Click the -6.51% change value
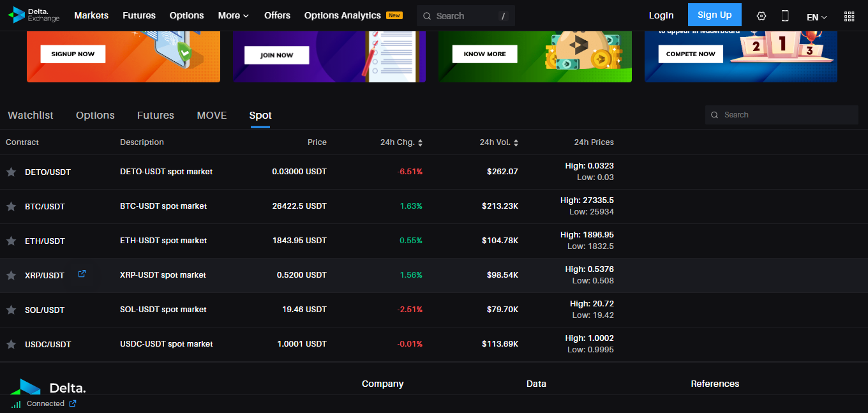 point(410,172)
